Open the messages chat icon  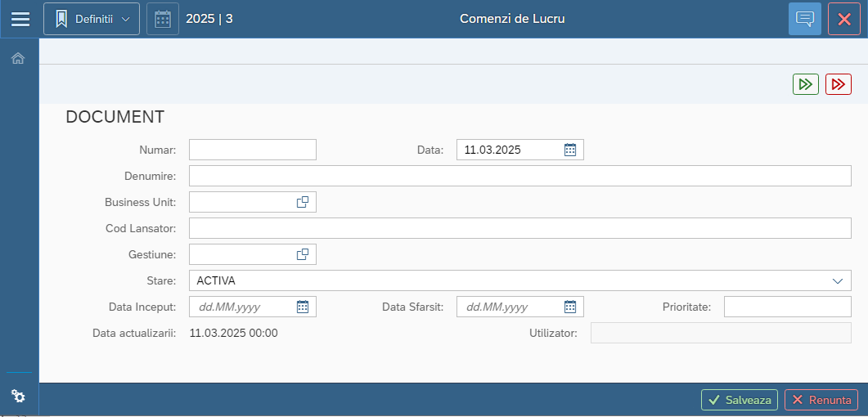805,19
